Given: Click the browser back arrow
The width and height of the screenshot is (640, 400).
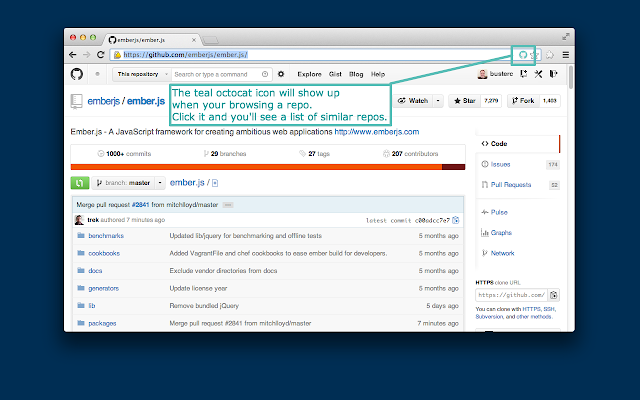Looking at the screenshot, I should click(x=73, y=55).
